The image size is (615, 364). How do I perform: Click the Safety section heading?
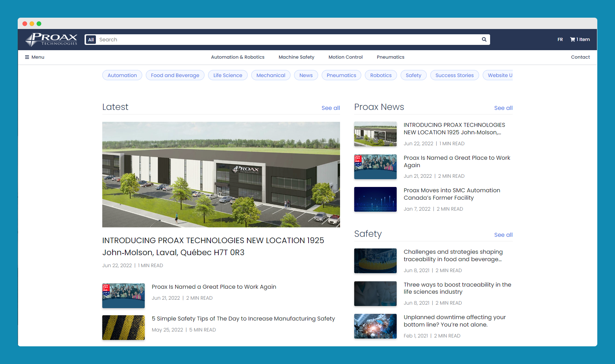point(368,234)
